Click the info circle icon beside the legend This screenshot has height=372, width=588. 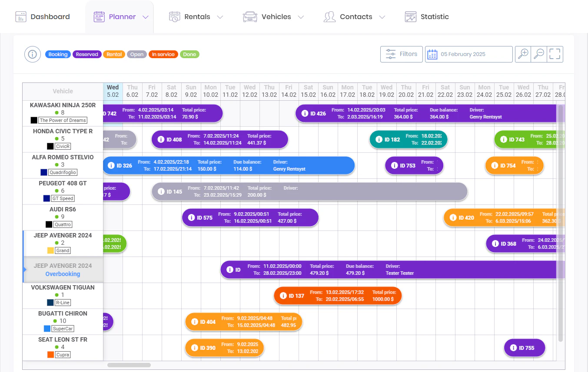33,54
